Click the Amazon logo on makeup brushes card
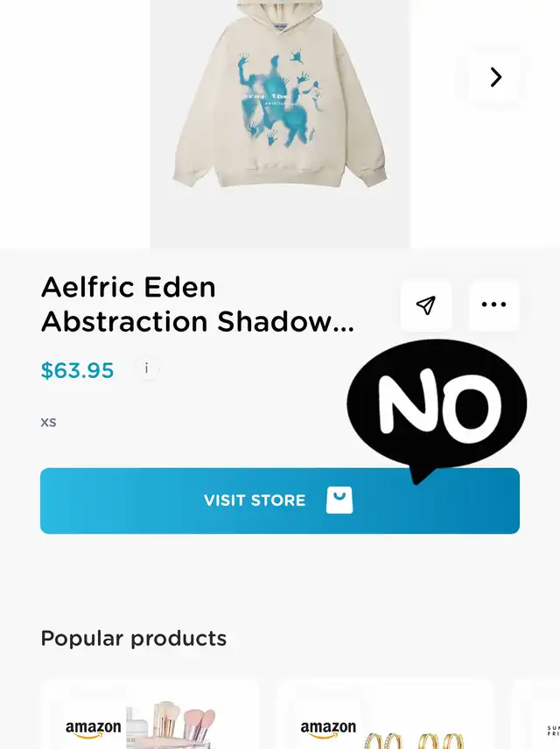560x749 pixels. coord(93,729)
